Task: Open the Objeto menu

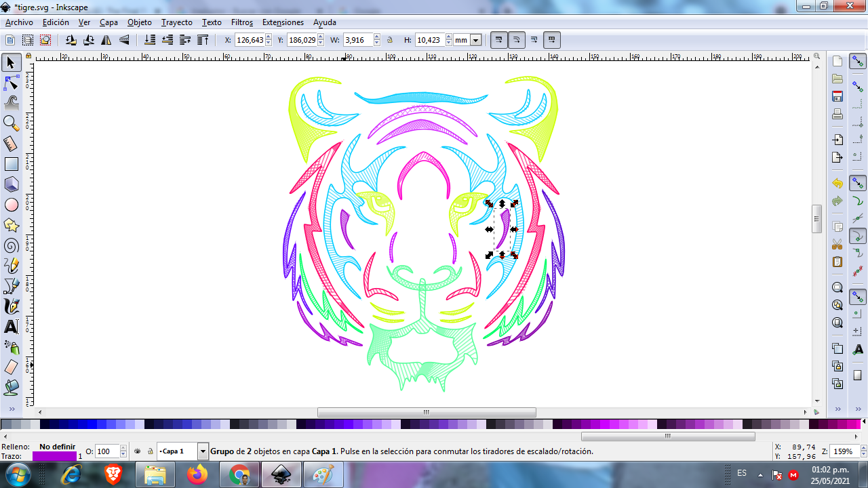Action: 140,22
